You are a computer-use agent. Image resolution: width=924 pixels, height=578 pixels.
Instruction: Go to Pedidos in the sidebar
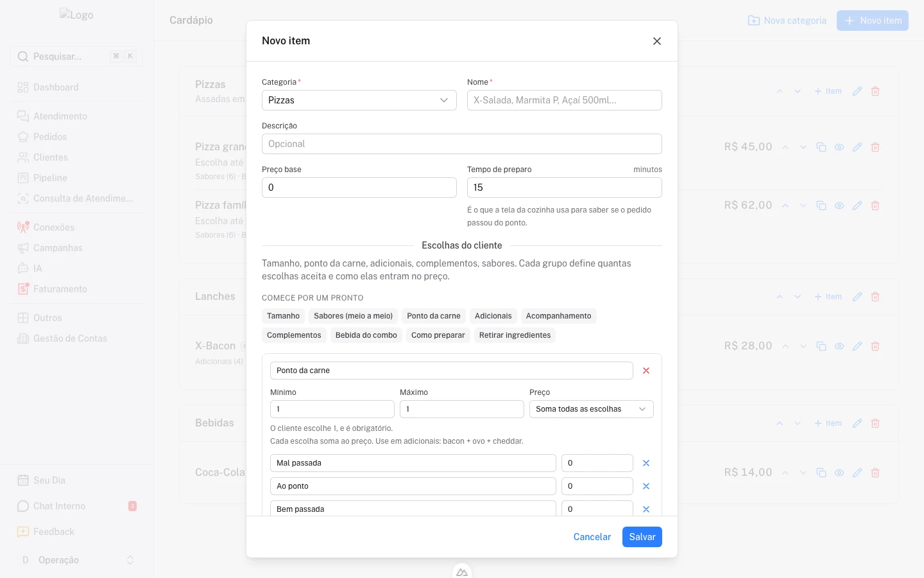(x=77, y=137)
